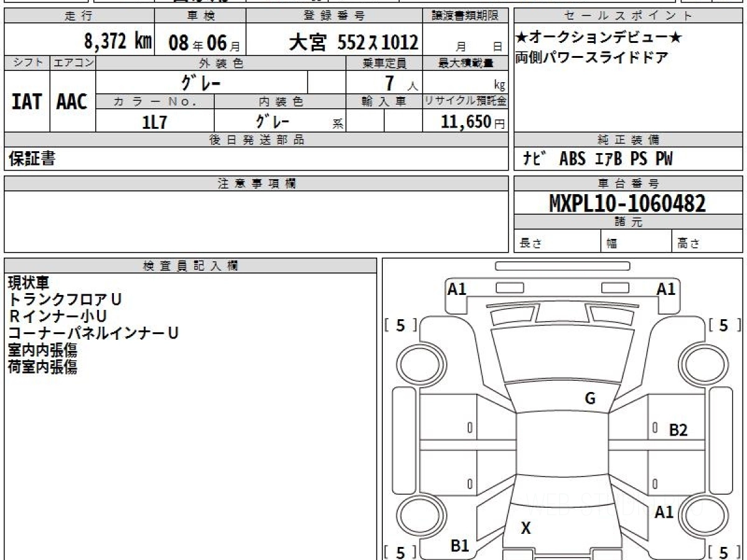Click the registration number 大宮 552ス1012
This screenshot has height=560, width=747.
pyautogui.click(x=353, y=42)
